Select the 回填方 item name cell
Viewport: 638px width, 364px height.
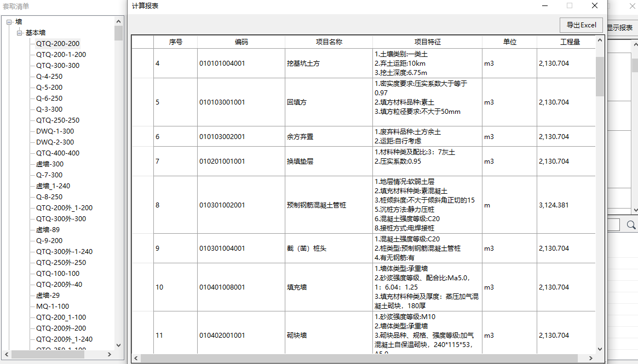tap(329, 102)
